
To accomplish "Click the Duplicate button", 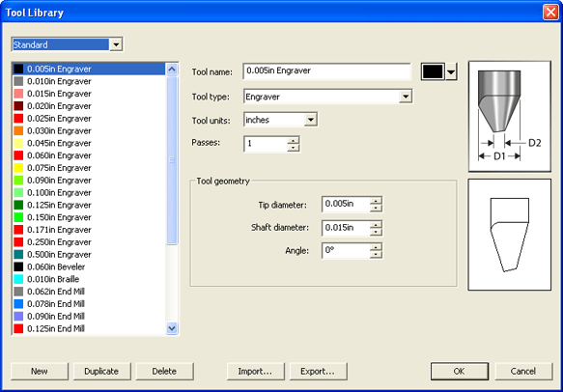I will (x=102, y=371).
